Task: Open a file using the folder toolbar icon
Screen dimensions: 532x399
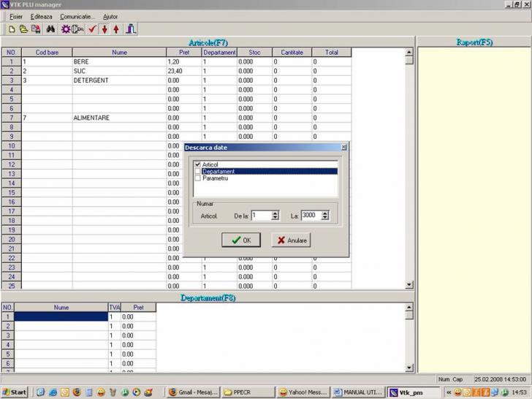Action: pos(23,29)
